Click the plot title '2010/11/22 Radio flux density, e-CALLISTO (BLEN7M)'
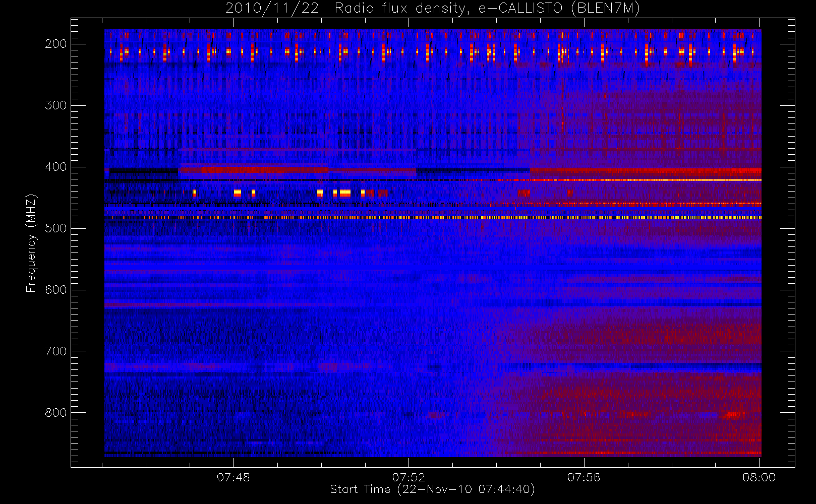 pos(433,9)
